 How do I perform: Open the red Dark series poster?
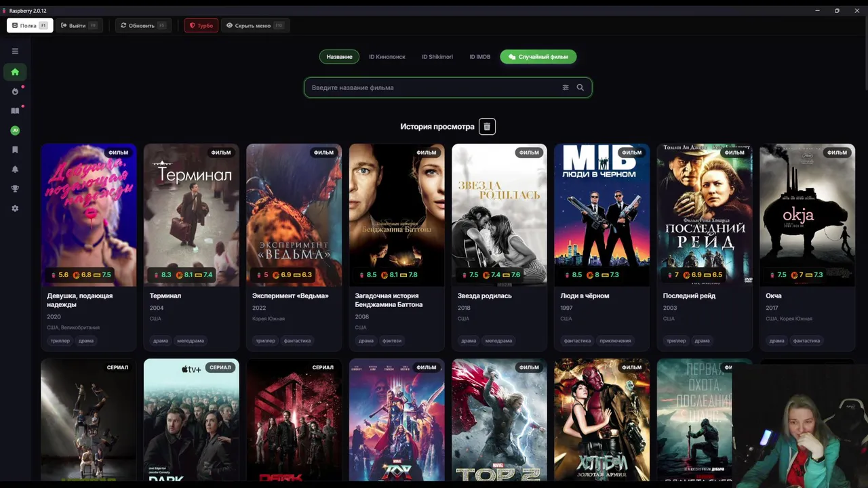click(x=294, y=420)
